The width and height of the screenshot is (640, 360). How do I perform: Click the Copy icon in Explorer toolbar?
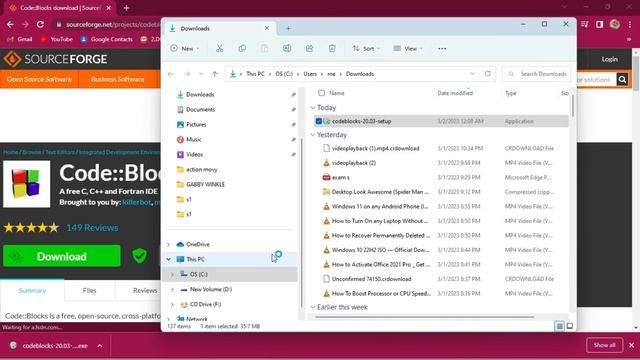(242, 49)
